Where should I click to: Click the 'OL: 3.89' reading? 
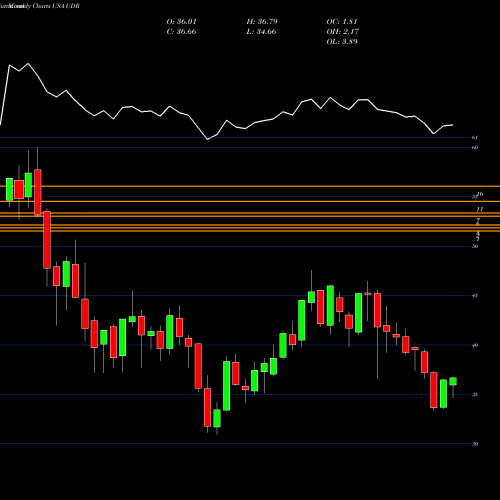(x=342, y=42)
